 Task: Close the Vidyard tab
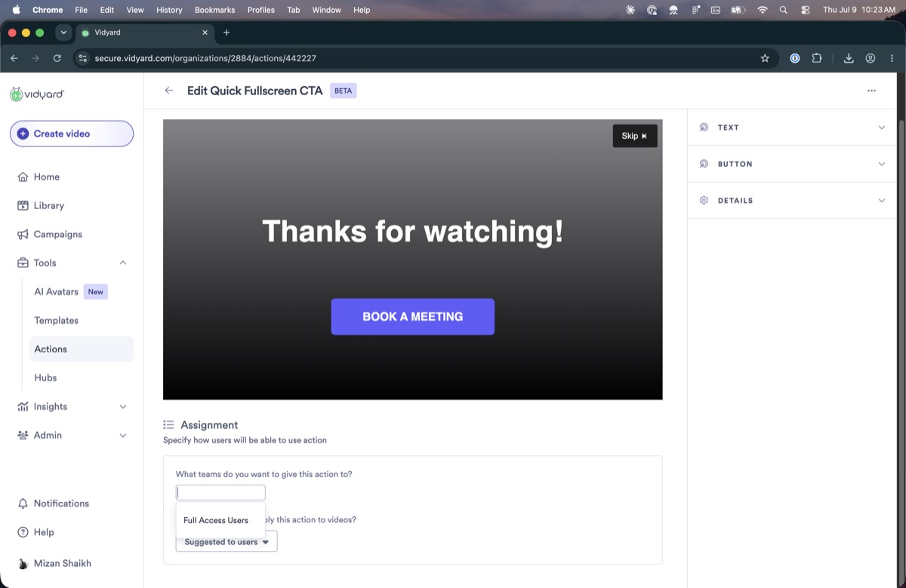(x=205, y=32)
